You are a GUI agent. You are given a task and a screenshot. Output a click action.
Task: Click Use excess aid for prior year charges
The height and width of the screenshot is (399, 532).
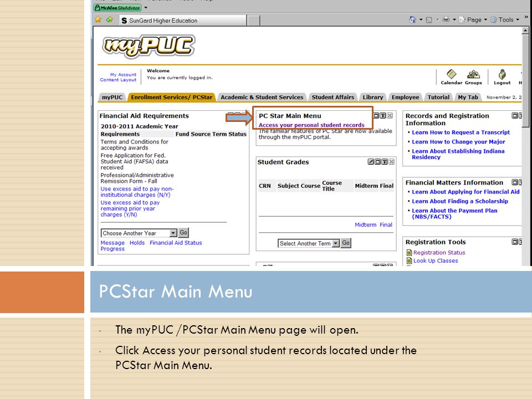click(x=130, y=208)
